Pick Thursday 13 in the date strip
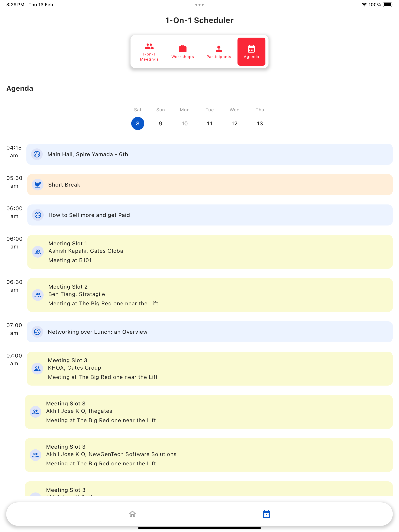399x532 pixels. point(260,123)
